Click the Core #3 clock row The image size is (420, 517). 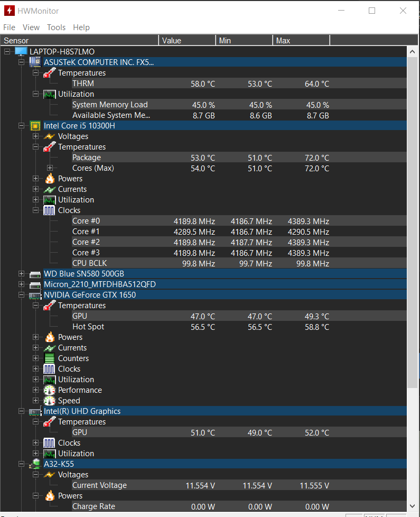click(239, 252)
